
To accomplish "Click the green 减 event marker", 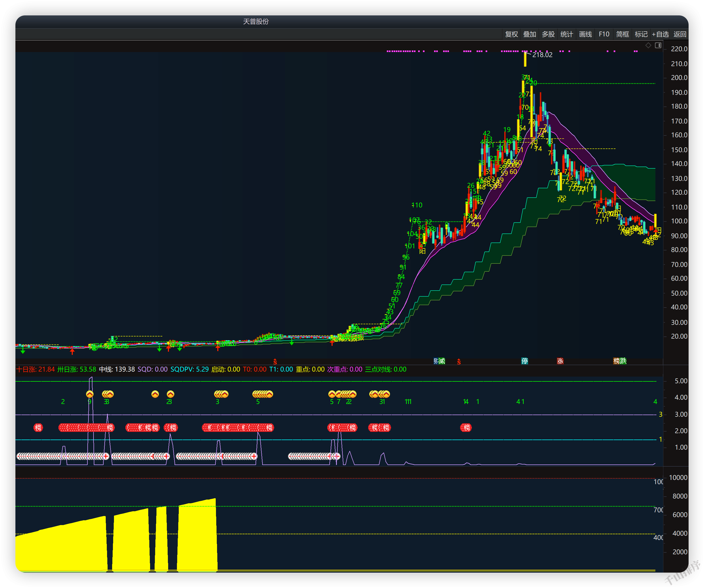I will click(x=442, y=361).
